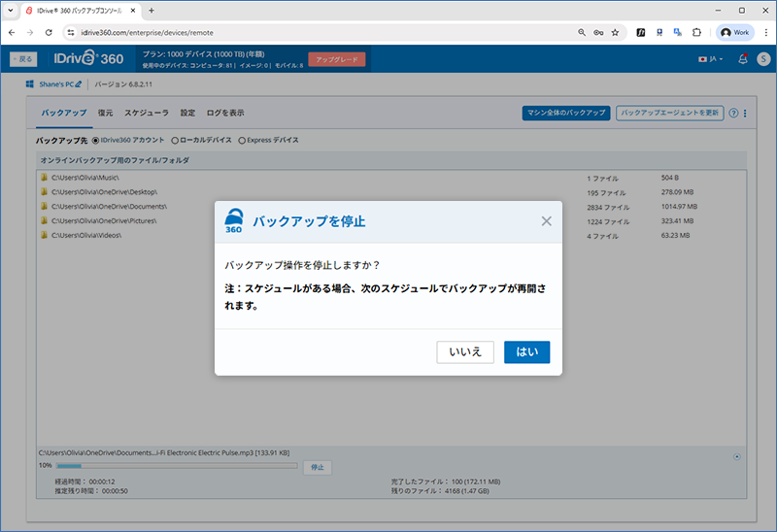
Task: Select IDrive360 アカウント radio button
Action: tap(95, 141)
